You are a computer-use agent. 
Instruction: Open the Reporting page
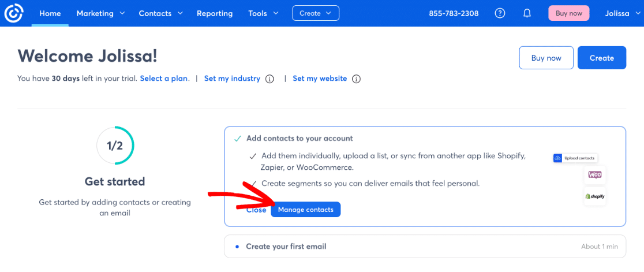tap(215, 13)
